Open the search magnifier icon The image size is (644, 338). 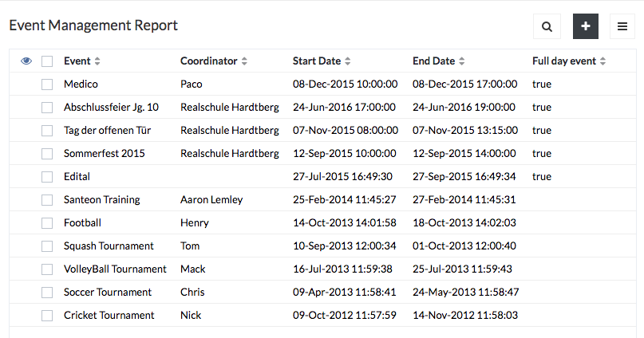click(x=547, y=26)
